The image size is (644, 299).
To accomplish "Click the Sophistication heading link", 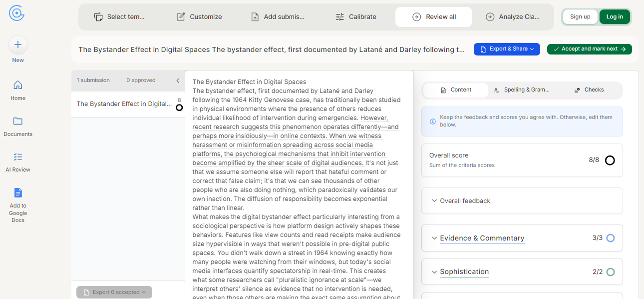I will click(464, 272).
